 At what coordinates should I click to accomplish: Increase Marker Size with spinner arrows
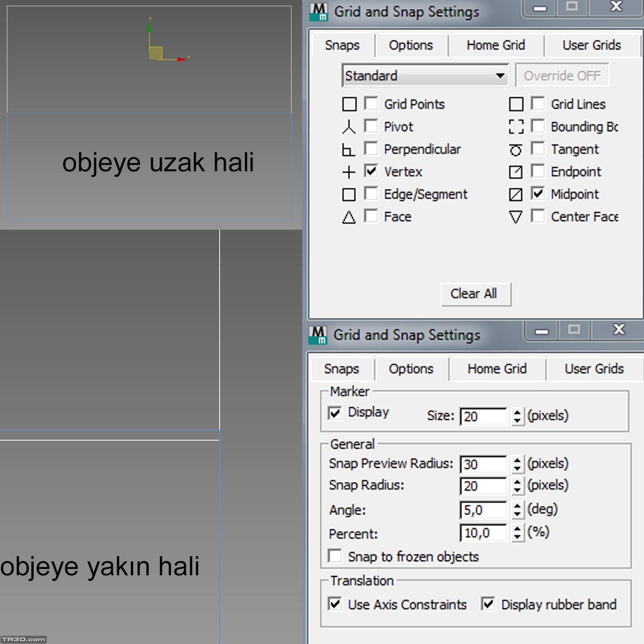(x=517, y=412)
